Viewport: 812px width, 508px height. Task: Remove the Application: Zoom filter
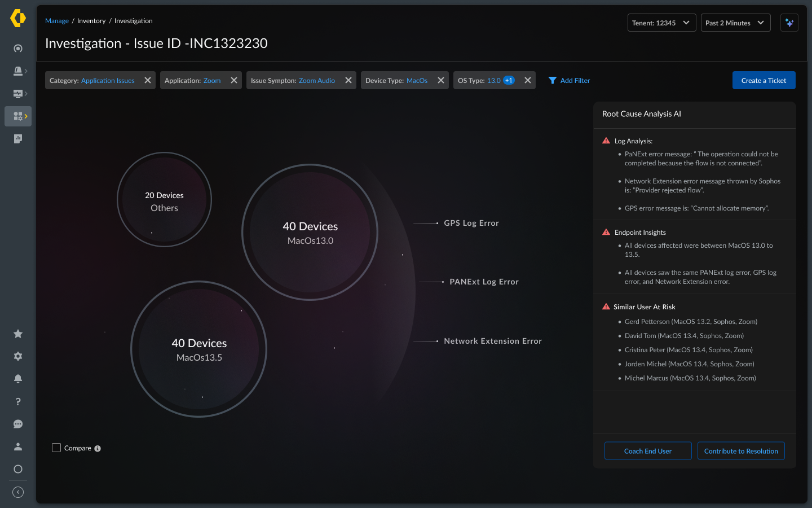[234, 80]
